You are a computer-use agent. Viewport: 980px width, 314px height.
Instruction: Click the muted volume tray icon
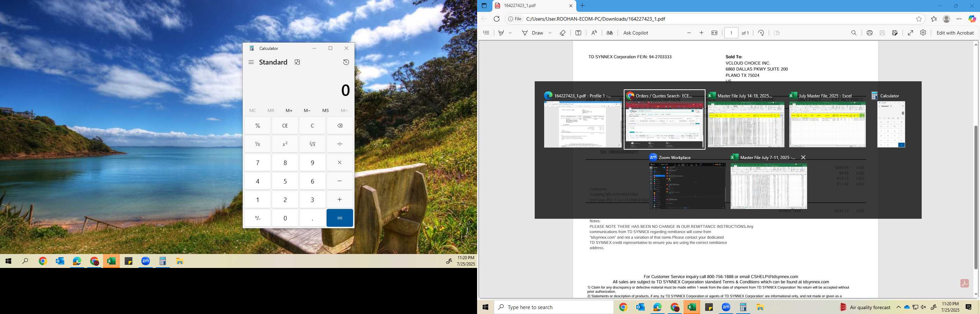tap(923, 307)
